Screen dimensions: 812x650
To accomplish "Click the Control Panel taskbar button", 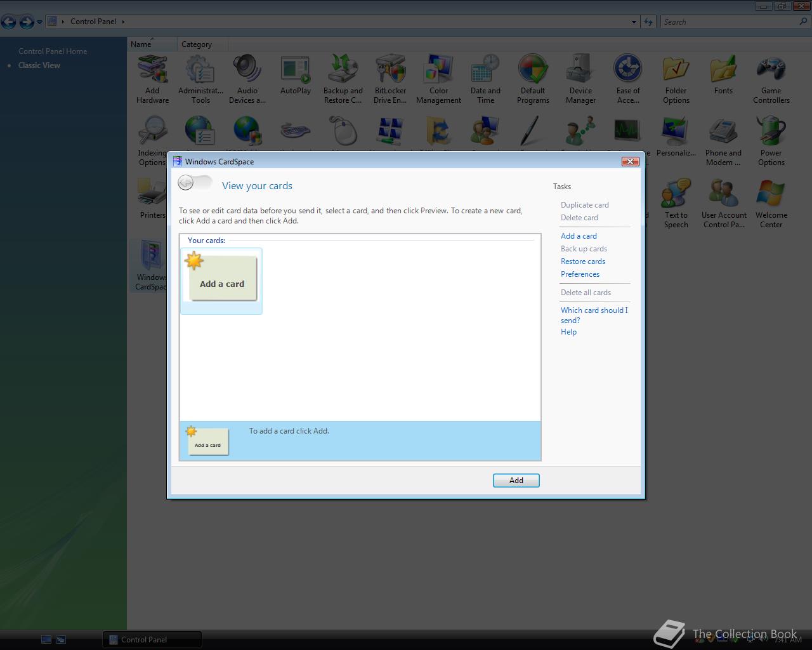I will click(x=152, y=639).
